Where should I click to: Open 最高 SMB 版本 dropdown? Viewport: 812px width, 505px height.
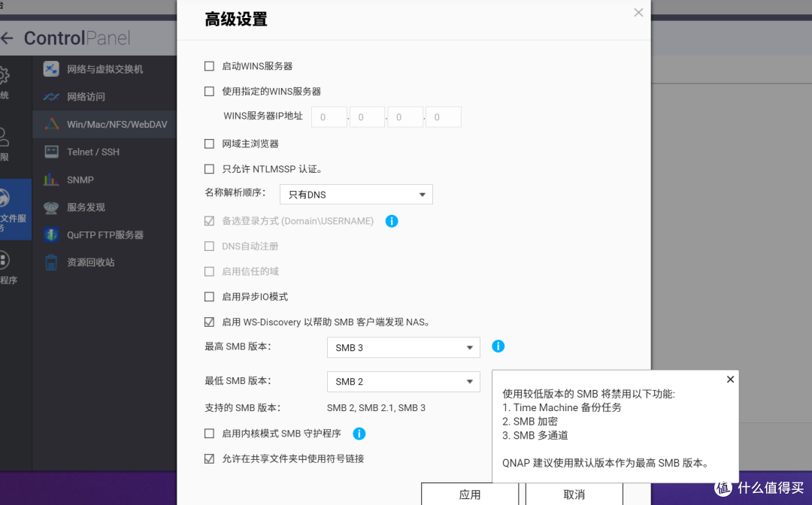[x=404, y=348]
